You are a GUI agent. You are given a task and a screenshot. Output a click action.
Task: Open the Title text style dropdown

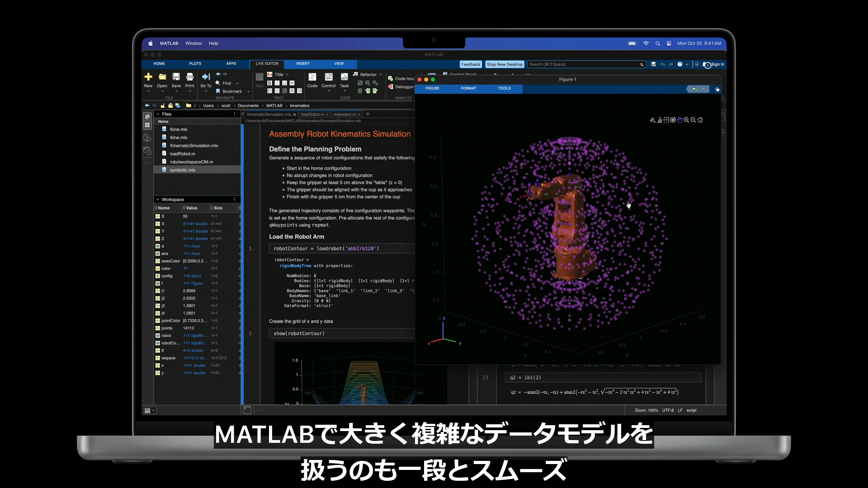coord(287,75)
